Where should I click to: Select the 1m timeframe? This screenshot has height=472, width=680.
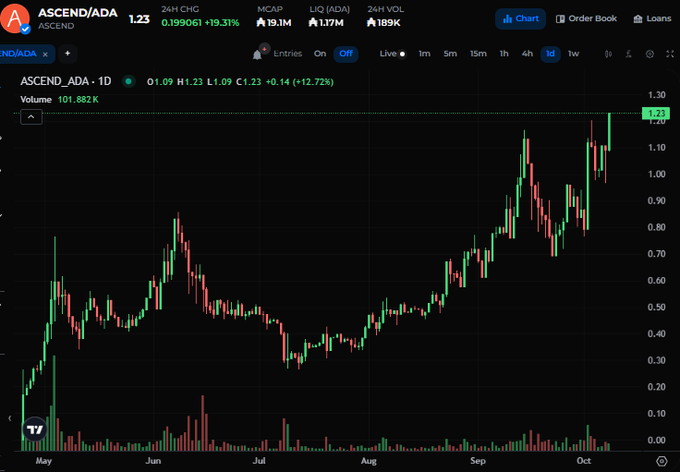point(425,54)
